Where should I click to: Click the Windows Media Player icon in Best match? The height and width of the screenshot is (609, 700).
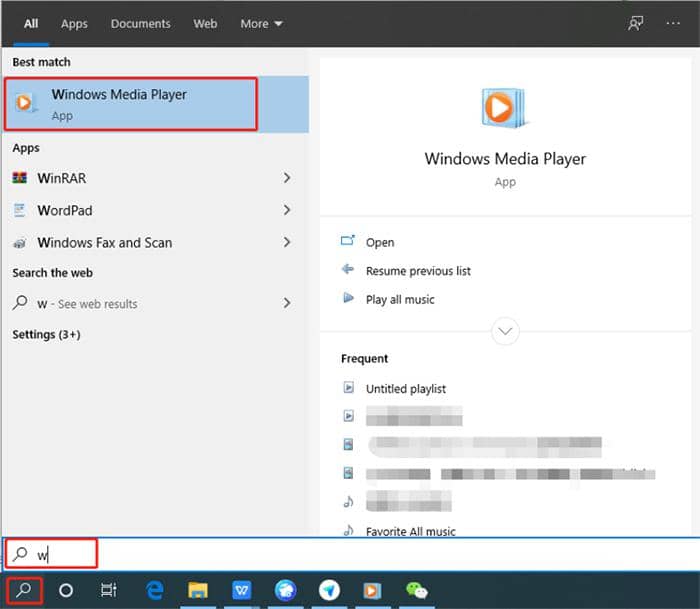25,103
